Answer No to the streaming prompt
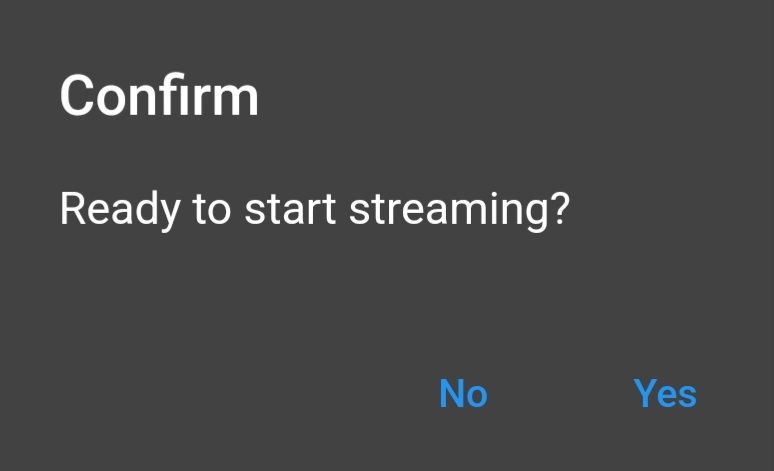 tap(463, 394)
